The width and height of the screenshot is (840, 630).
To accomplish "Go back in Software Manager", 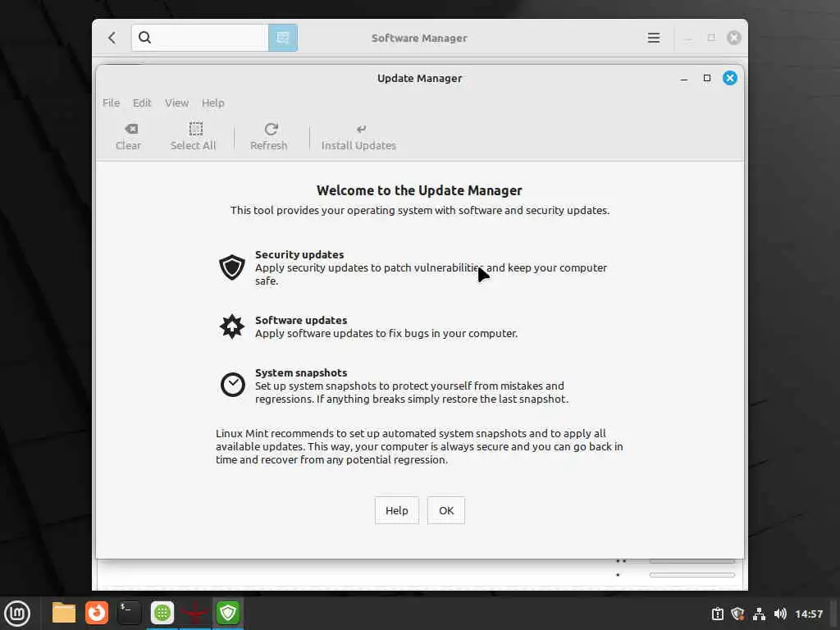I will click(112, 38).
